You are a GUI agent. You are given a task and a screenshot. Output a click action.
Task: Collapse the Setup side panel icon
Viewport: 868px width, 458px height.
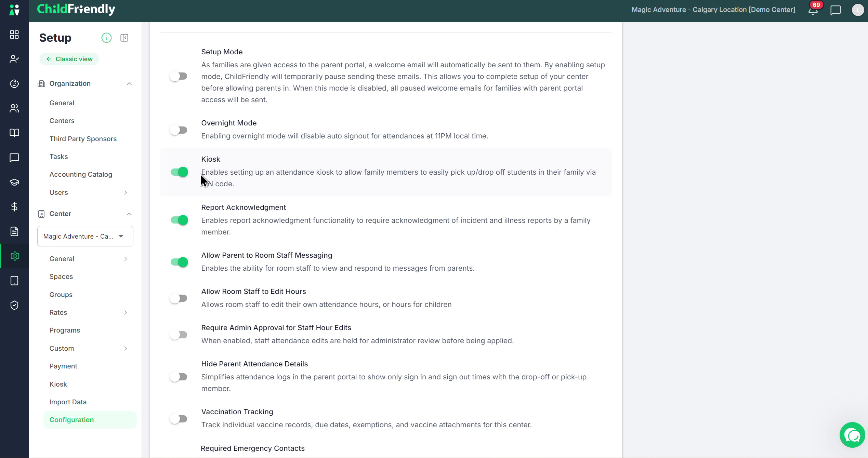(x=124, y=38)
